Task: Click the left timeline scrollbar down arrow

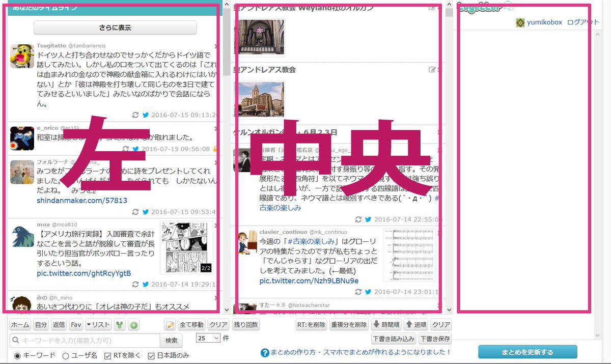Action: point(226,310)
